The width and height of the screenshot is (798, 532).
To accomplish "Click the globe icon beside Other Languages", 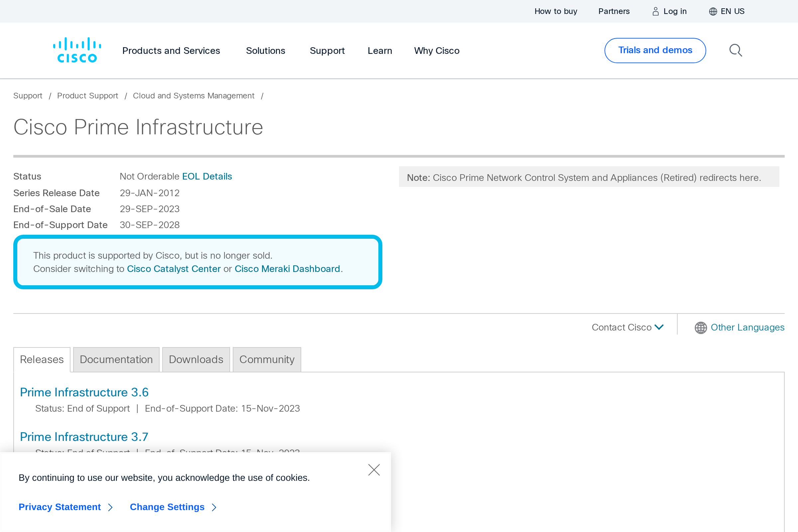I will coord(700,328).
